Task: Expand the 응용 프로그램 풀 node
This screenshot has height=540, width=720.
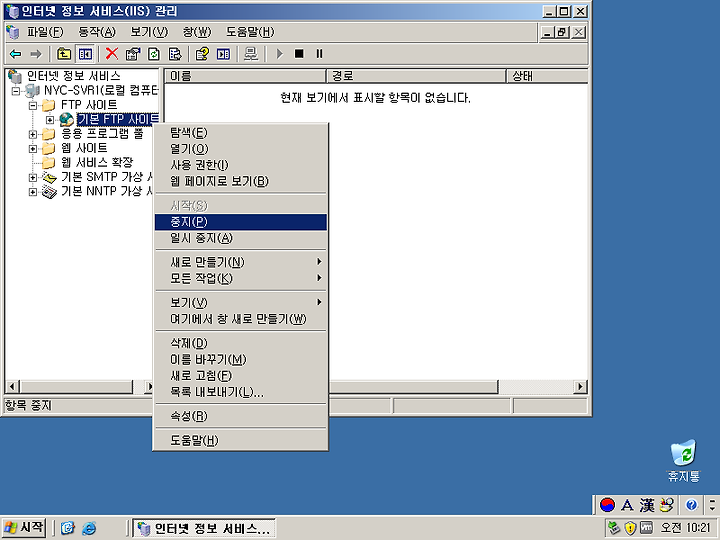Action: (x=33, y=135)
